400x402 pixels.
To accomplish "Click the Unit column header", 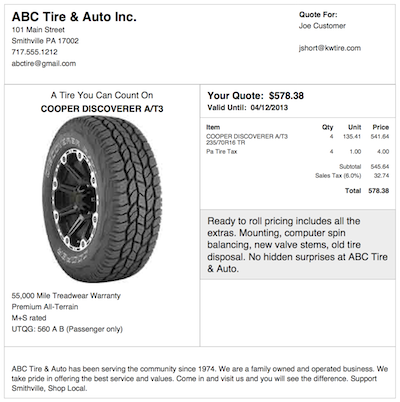I will click(x=355, y=127).
